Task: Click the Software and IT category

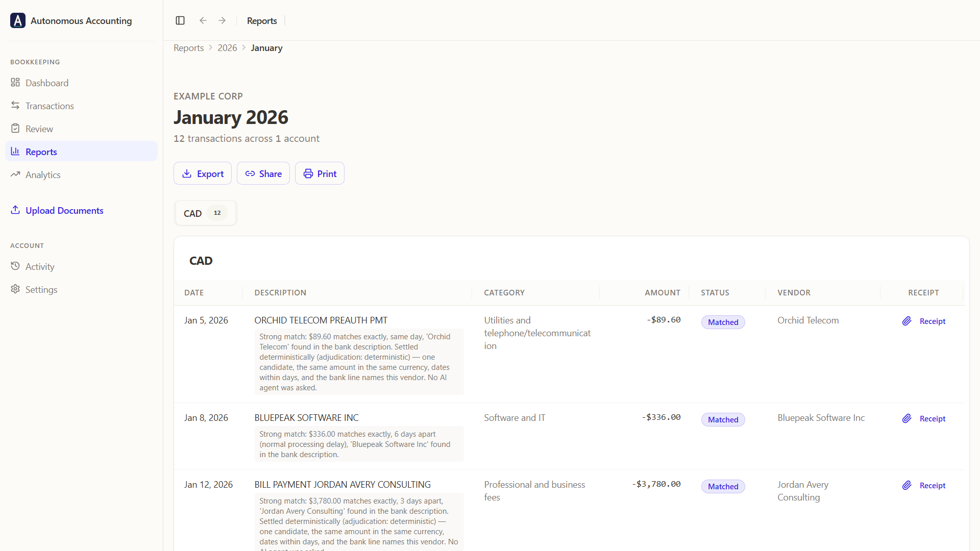Action: pyautogui.click(x=514, y=417)
